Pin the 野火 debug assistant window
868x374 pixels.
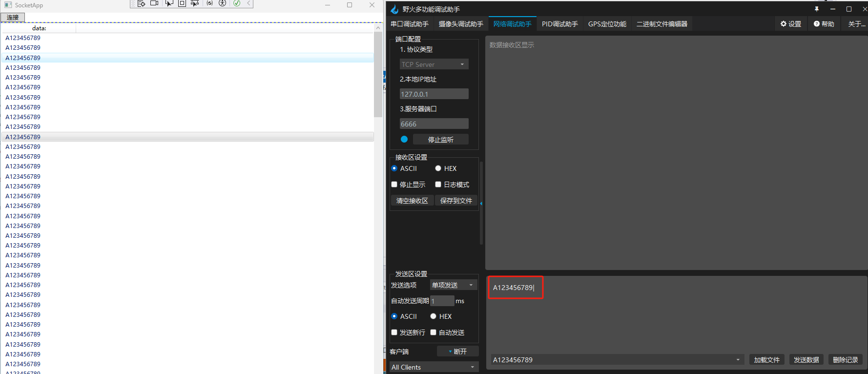tap(817, 9)
